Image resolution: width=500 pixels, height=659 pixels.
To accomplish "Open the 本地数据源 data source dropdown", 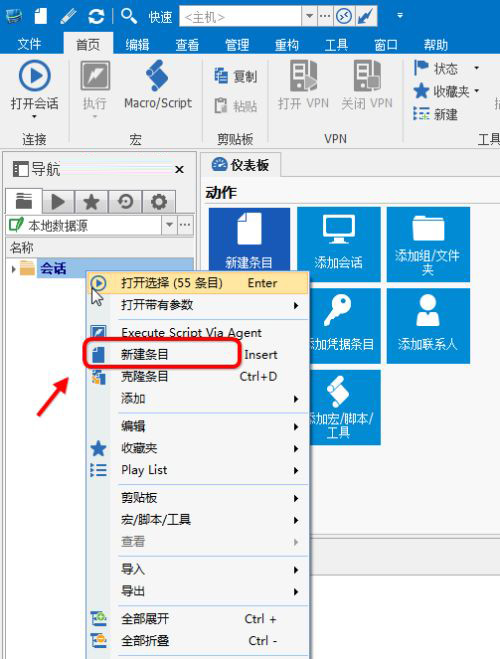I will (x=169, y=225).
